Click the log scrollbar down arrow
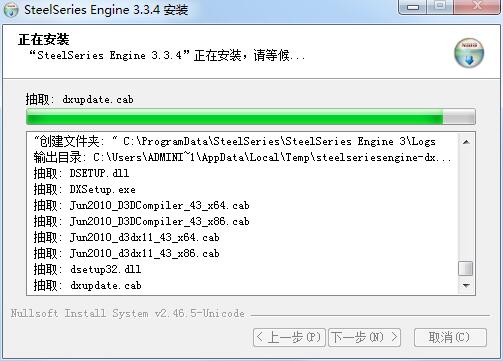The height and width of the screenshot is (361, 503). point(466,285)
